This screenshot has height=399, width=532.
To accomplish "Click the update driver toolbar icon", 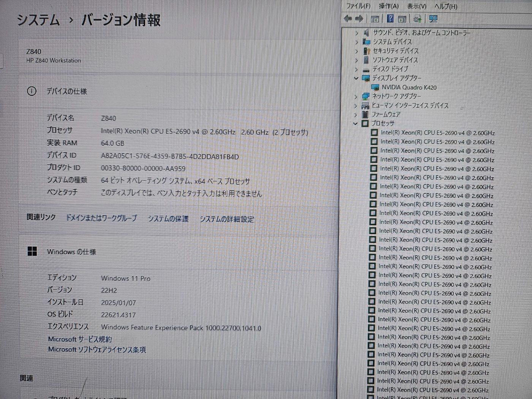I will click(x=418, y=19).
